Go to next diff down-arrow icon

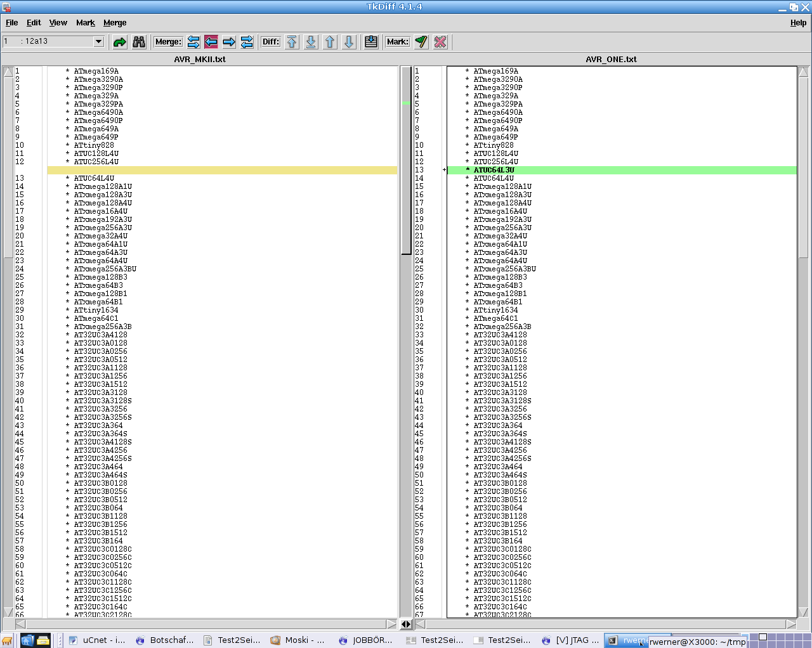click(x=349, y=42)
